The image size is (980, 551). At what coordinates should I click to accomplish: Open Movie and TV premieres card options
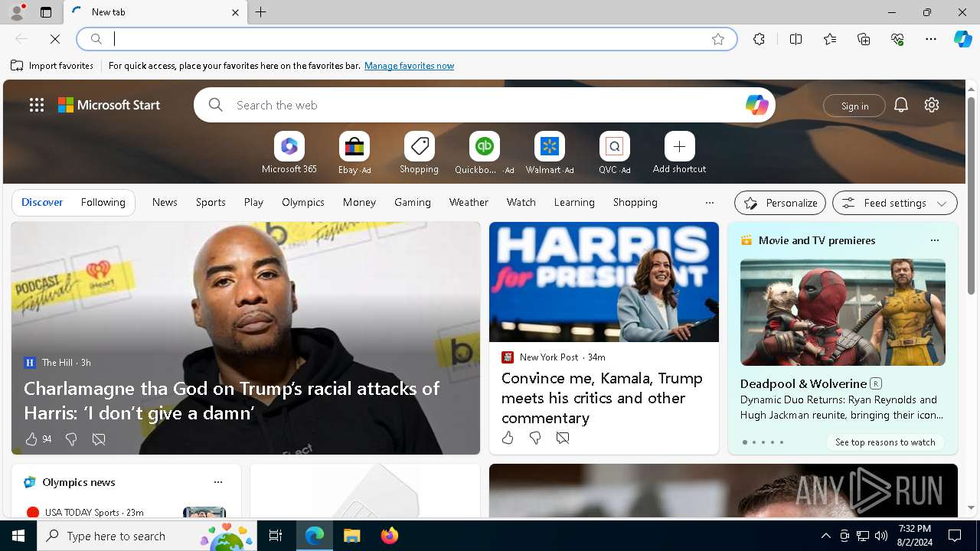tap(934, 240)
